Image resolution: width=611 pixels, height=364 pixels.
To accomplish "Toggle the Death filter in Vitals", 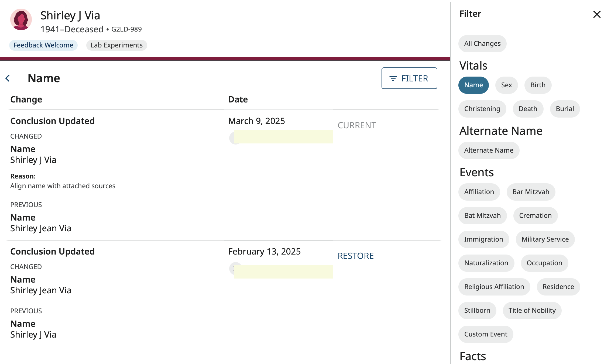I will 528,109.
